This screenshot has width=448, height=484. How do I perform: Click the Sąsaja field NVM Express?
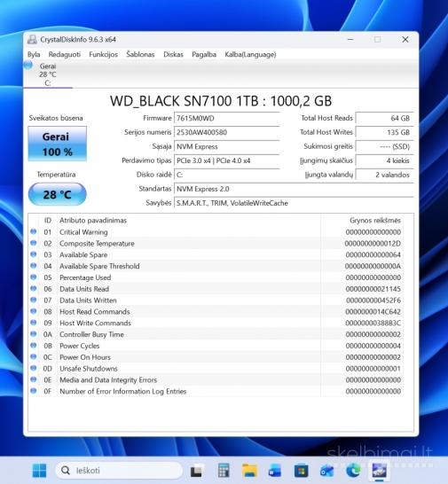point(227,146)
